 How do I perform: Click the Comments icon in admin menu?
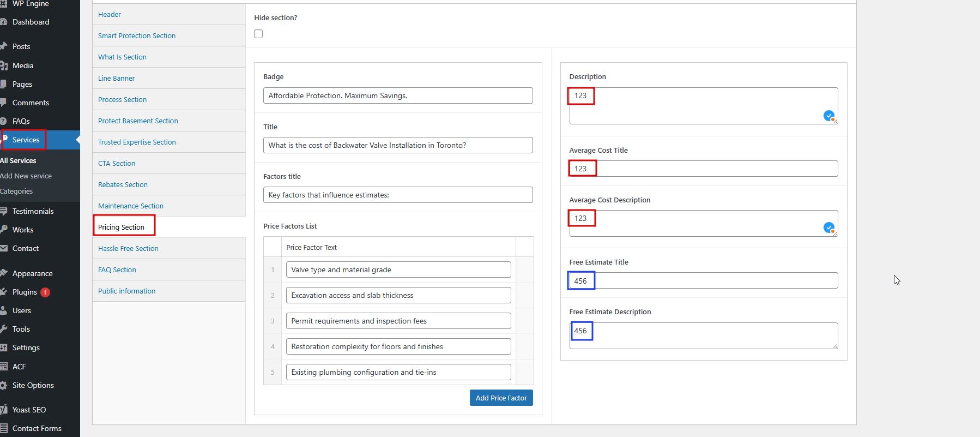[x=3, y=103]
